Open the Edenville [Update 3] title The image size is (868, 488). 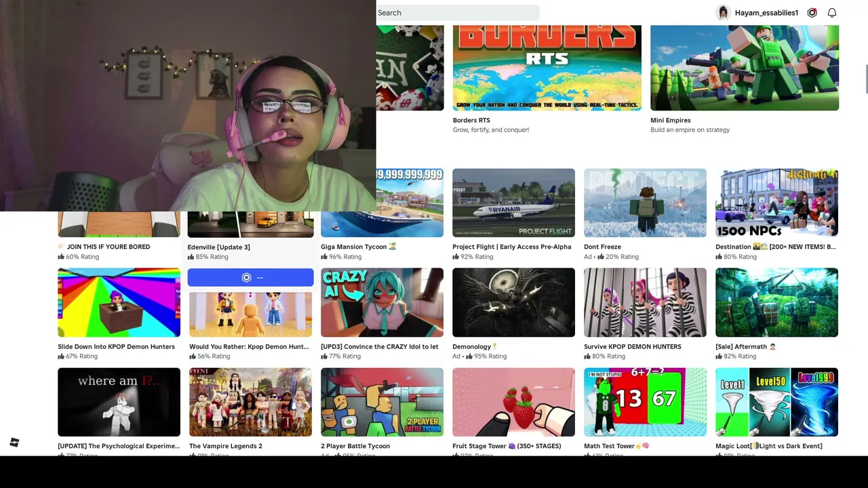point(219,247)
